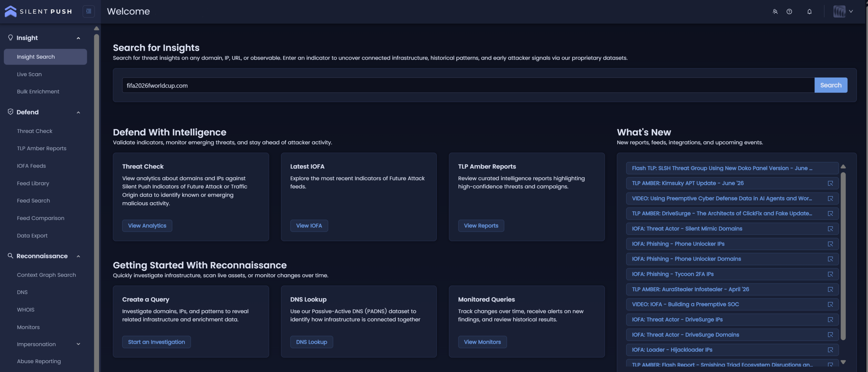The width and height of the screenshot is (868, 372).
Task: Open Monitors in sidebar
Action: [28, 327]
